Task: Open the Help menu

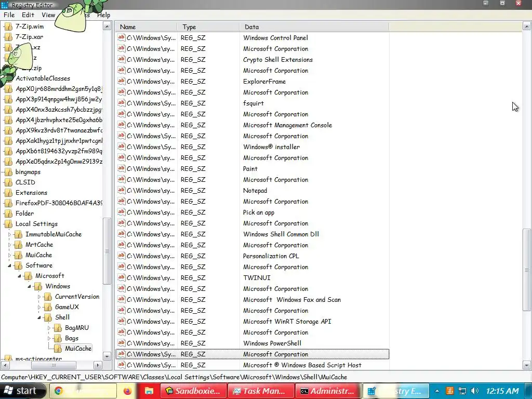Action: 103,15
